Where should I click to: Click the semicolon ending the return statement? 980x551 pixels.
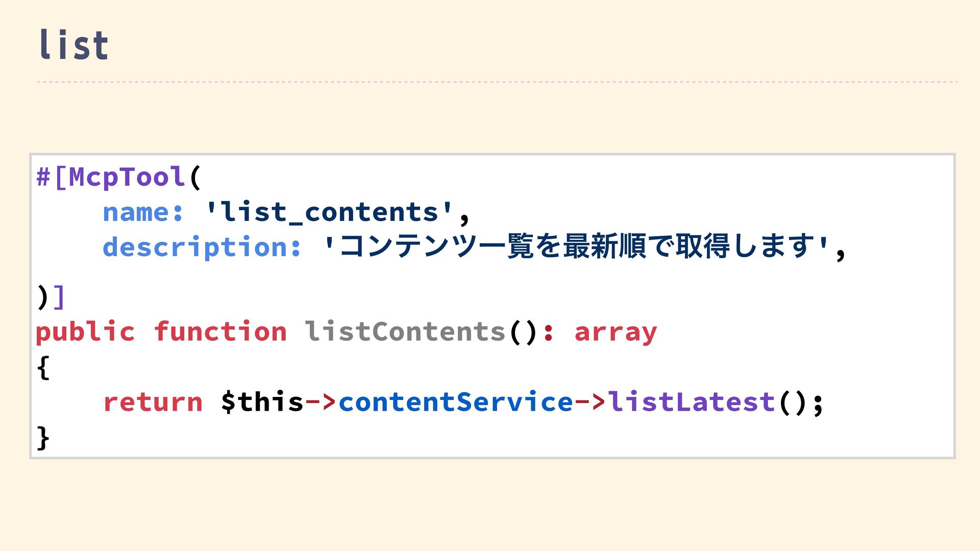818,403
